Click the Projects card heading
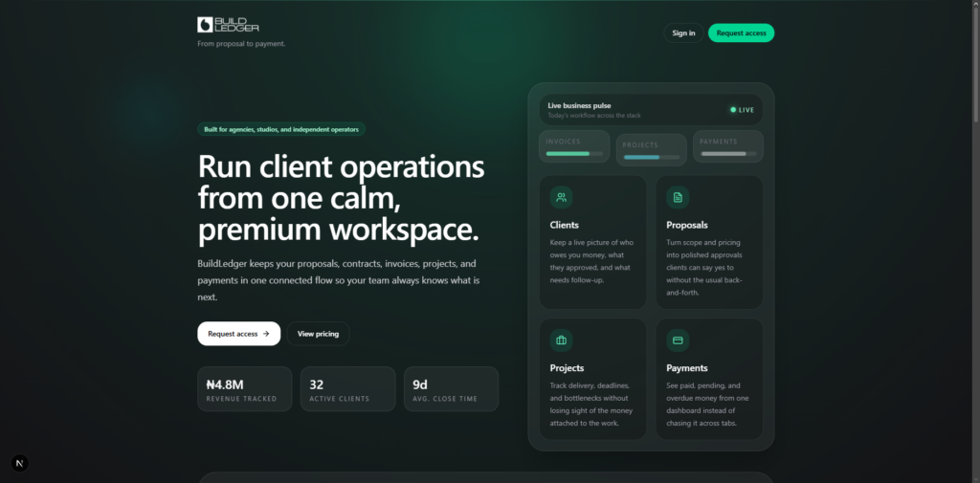This screenshot has height=483, width=980. [x=567, y=368]
